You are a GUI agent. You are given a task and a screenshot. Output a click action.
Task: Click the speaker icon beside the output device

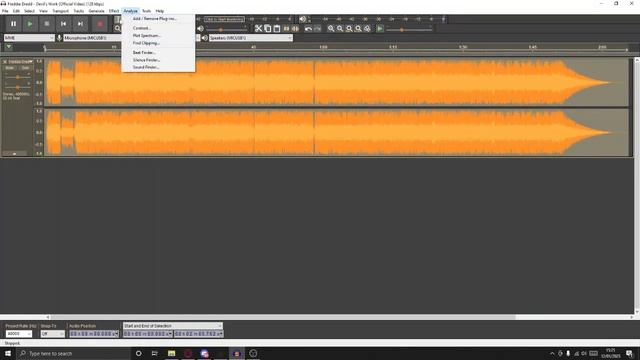pyautogui.click(x=205, y=38)
